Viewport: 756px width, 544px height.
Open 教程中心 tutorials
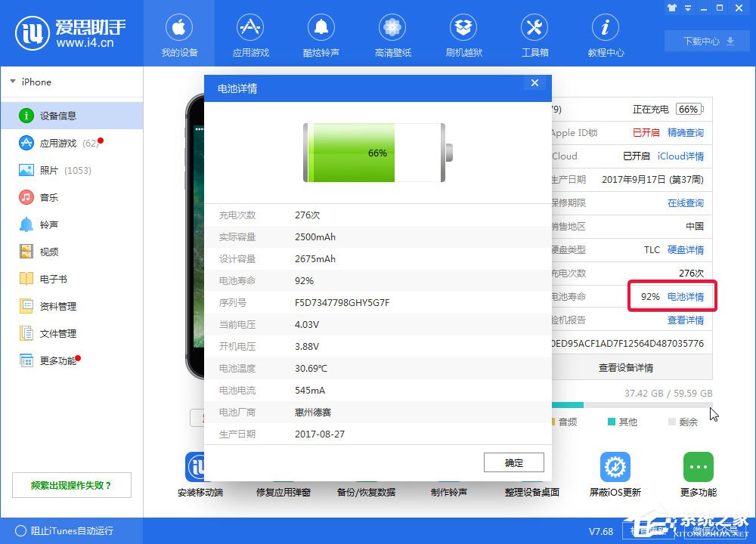coord(606,34)
